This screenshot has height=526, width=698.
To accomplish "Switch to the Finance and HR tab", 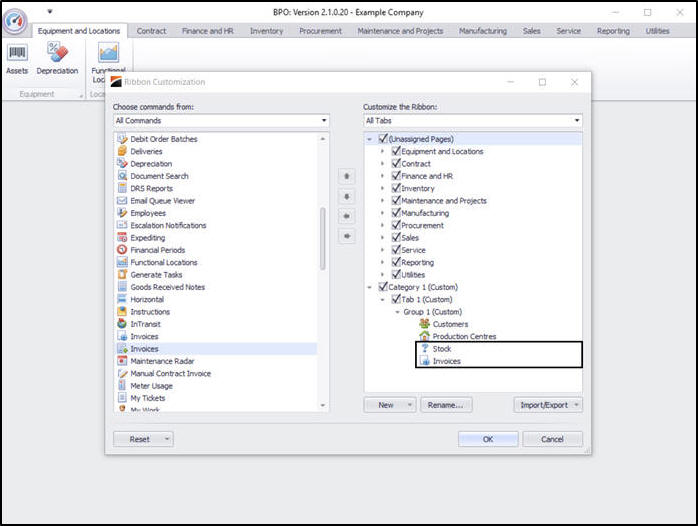I will click(207, 31).
